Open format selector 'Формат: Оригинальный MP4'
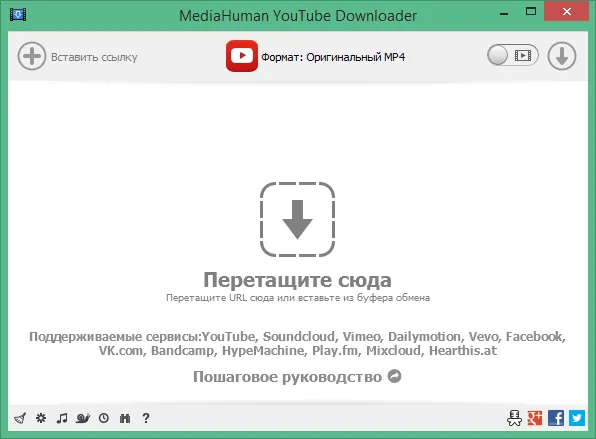Screen dimensions: 596x439 [x=333, y=57]
